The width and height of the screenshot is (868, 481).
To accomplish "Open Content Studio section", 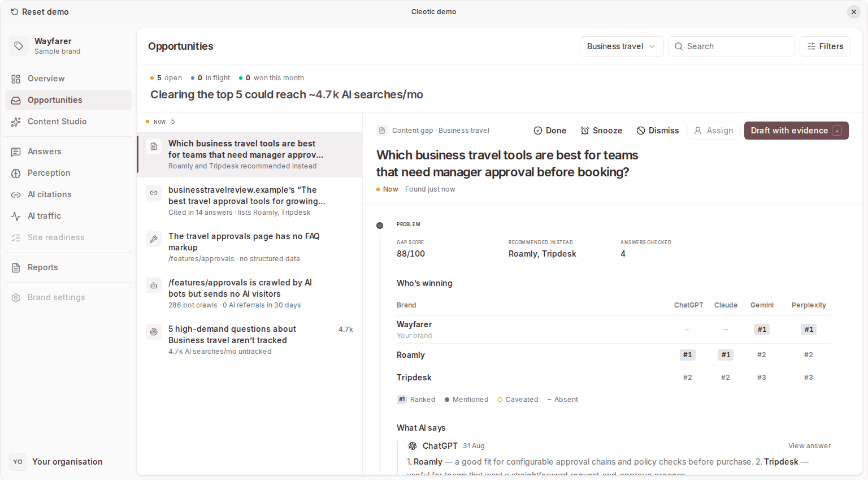I will 68,122.
